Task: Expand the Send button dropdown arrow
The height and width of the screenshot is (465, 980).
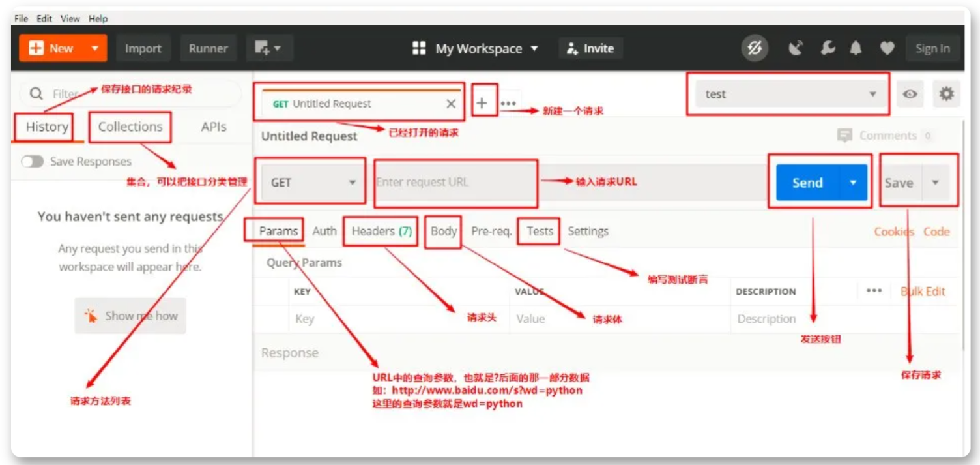Action: coord(853,183)
